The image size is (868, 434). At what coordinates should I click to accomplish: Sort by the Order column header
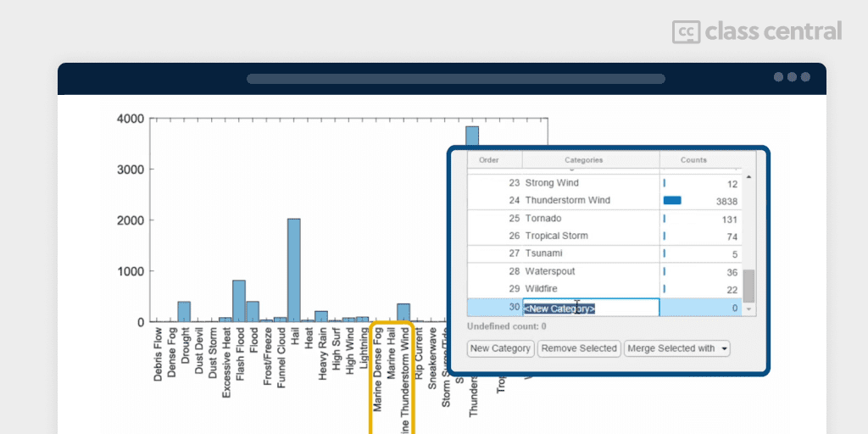(x=490, y=159)
